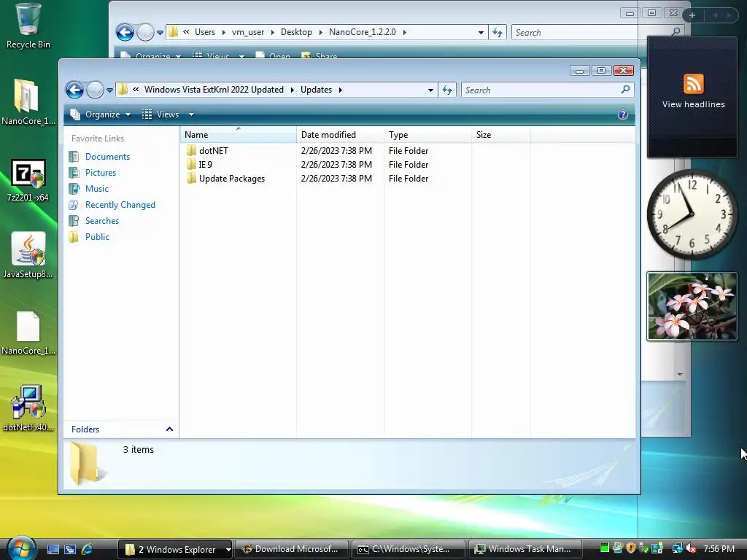
Task: Open the Organize menu
Action: pos(100,114)
